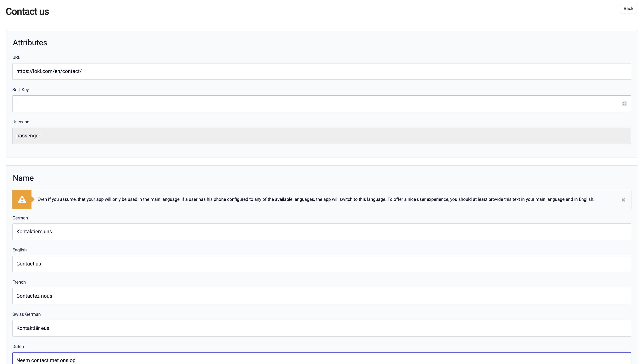Viewport: 644px width, 364px height.
Task: Dismiss the language warning with the X
Action: (x=623, y=200)
